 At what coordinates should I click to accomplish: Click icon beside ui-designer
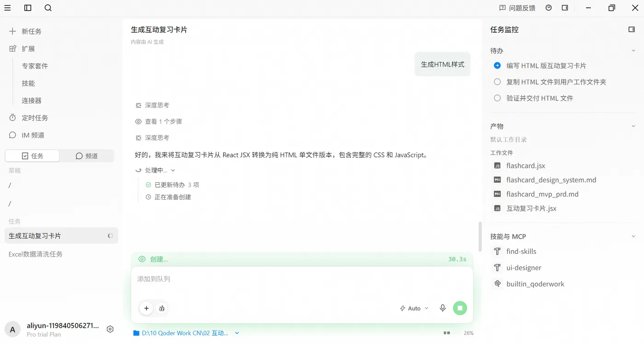coord(497,268)
